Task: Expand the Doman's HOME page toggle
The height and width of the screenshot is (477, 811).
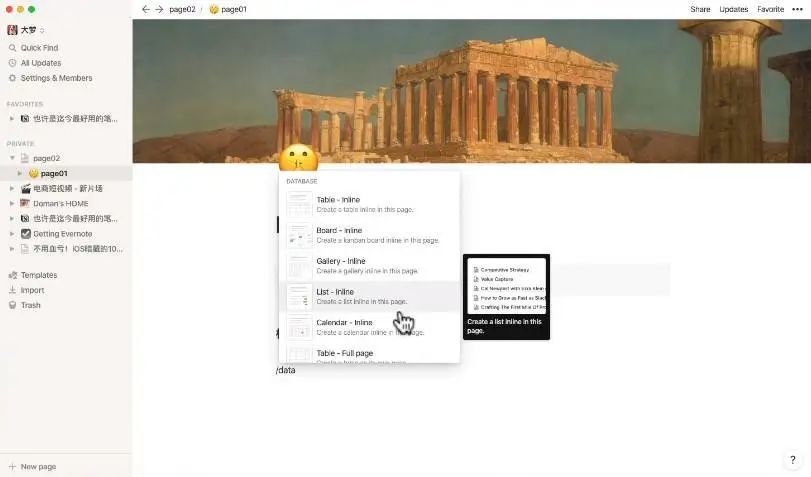Action: pos(12,203)
